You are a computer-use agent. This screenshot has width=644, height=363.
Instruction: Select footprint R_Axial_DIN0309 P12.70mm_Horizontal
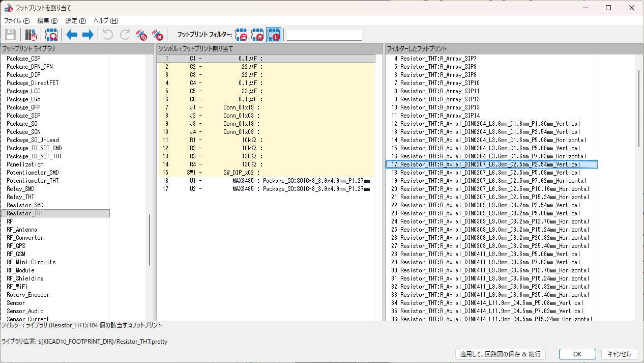pos(491,221)
